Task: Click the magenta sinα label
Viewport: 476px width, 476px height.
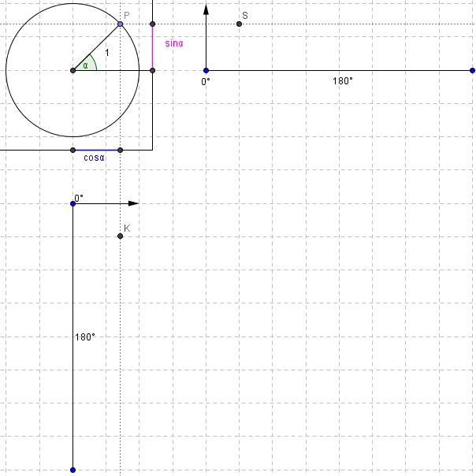Action: click(x=173, y=43)
